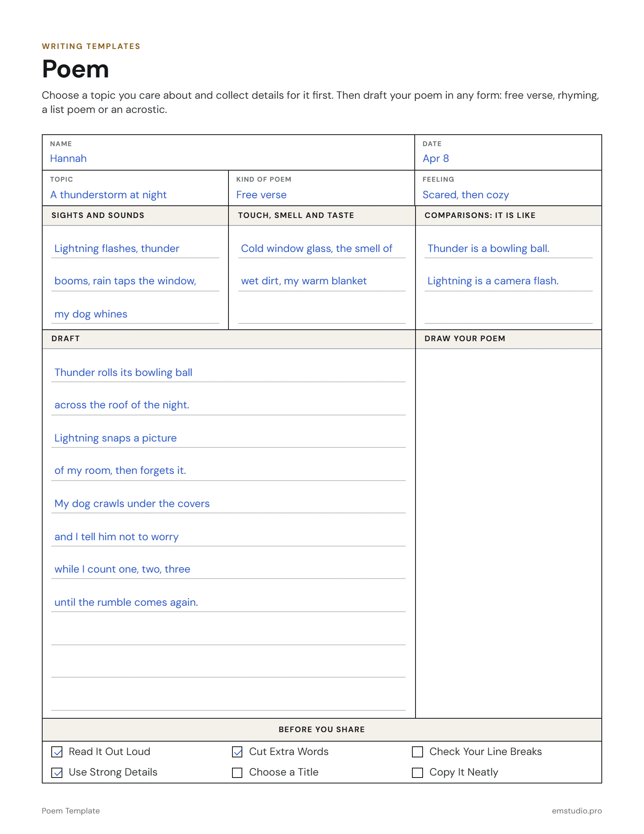Click the 'Before You Share' header
Viewport: 644px width, 834px height.
tap(322, 729)
